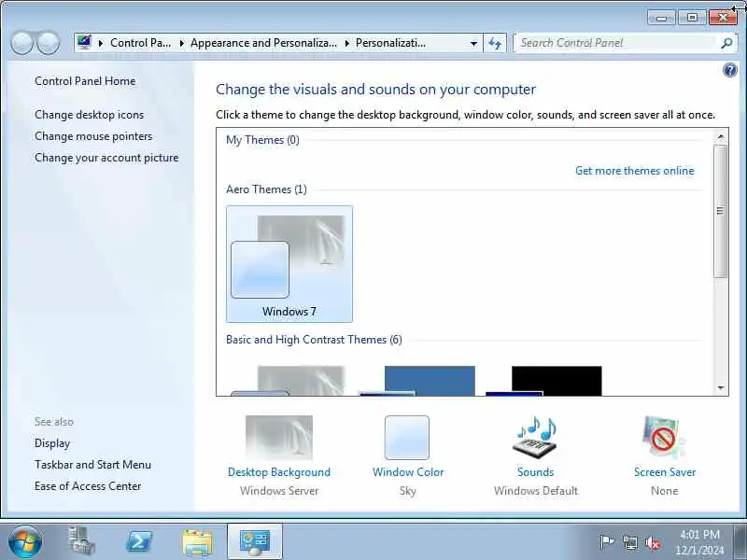The image size is (747, 560).
Task: Open the Sounds musical keyboard icon
Action: click(x=535, y=438)
